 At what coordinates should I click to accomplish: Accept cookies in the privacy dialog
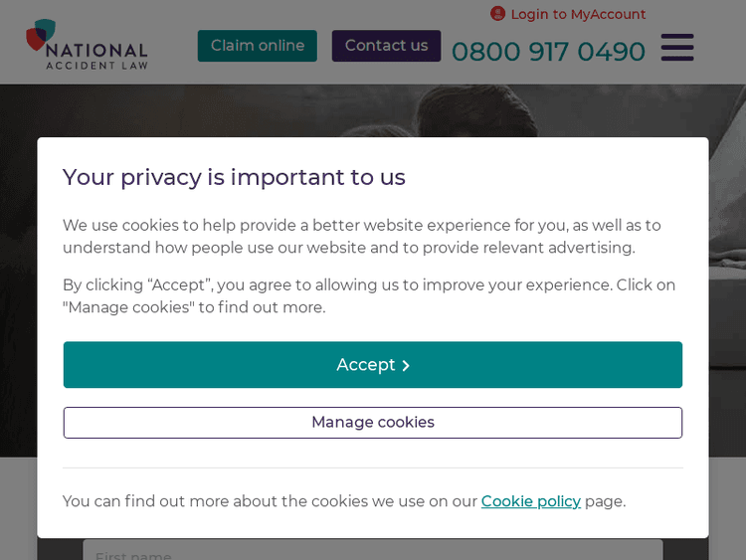pos(372,365)
